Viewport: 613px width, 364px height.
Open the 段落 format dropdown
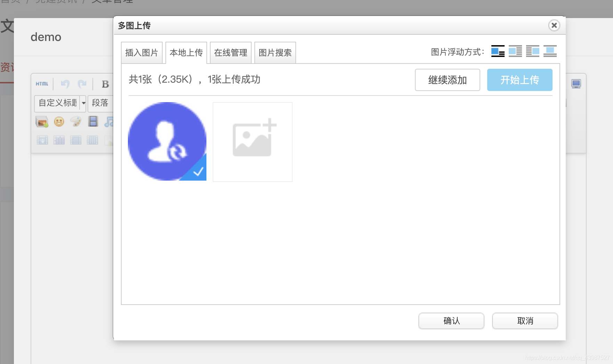point(100,103)
